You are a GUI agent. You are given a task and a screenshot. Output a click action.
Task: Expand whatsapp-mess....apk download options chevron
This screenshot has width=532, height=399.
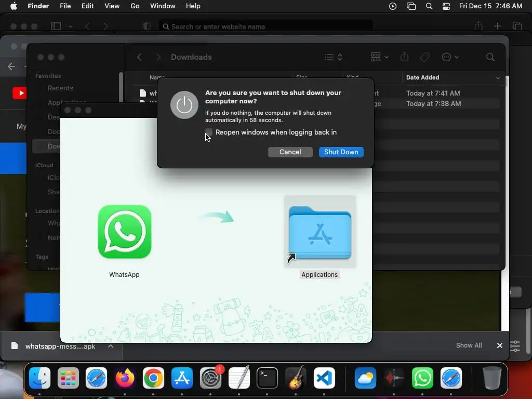click(111, 346)
